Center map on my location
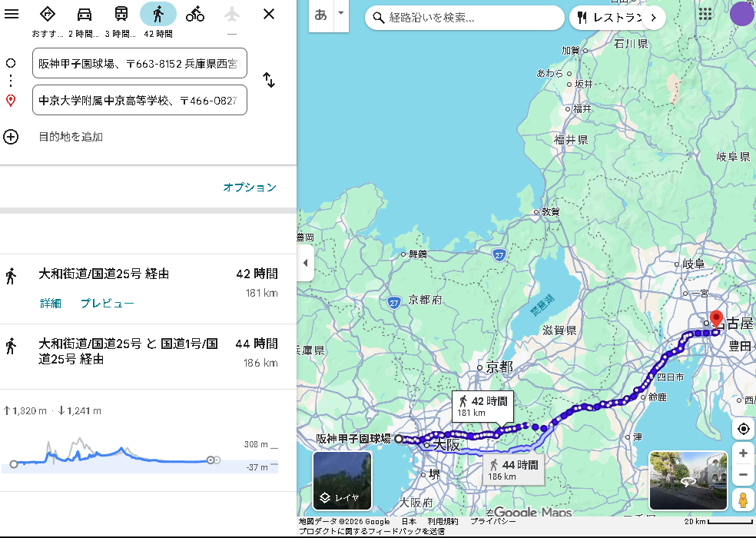 click(743, 429)
